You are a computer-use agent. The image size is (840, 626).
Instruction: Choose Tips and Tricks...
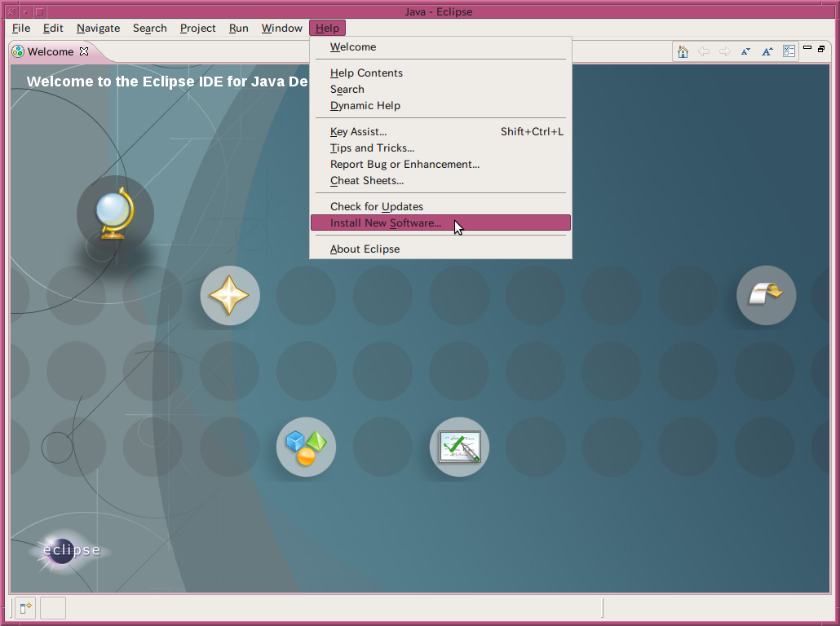click(440, 148)
